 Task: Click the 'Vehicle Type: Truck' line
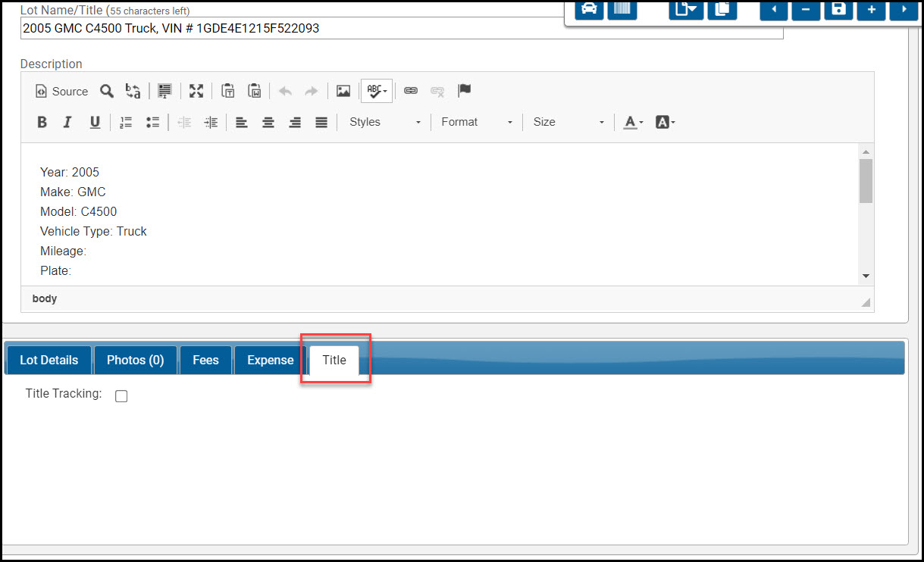[93, 231]
